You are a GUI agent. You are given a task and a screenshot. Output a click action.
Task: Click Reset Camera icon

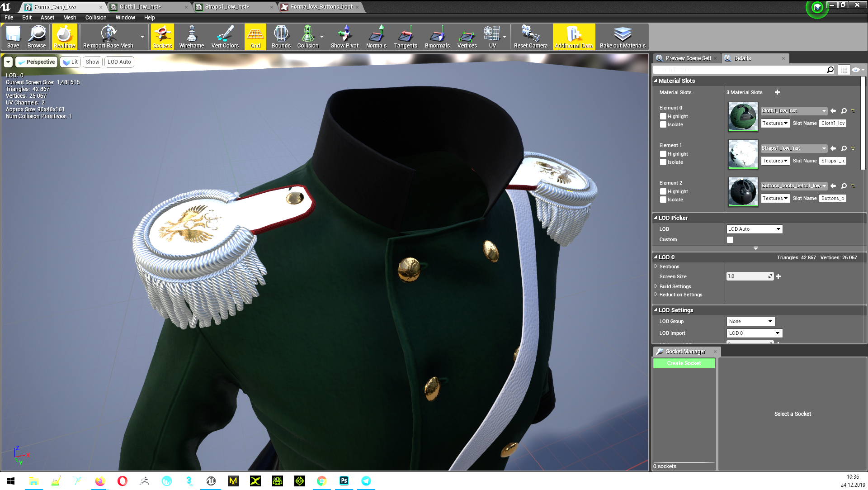pyautogui.click(x=531, y=37)
